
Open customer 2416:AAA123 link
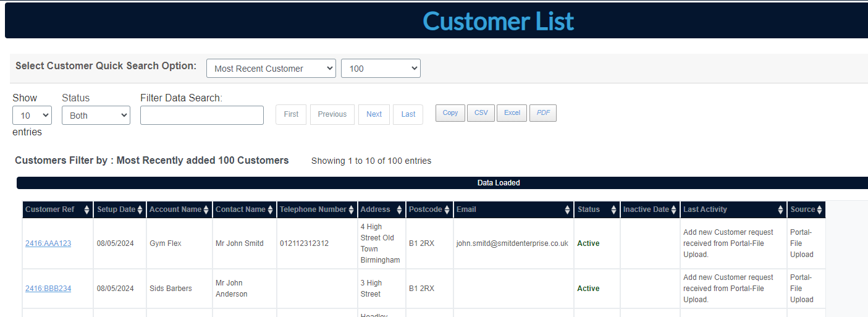(x=48, y=243)
